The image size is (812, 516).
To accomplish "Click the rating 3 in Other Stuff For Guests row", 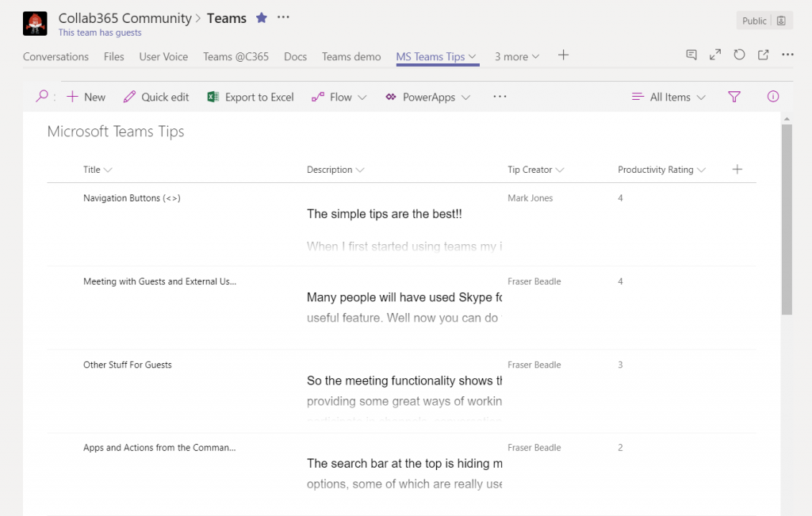I will coord(620,365).
